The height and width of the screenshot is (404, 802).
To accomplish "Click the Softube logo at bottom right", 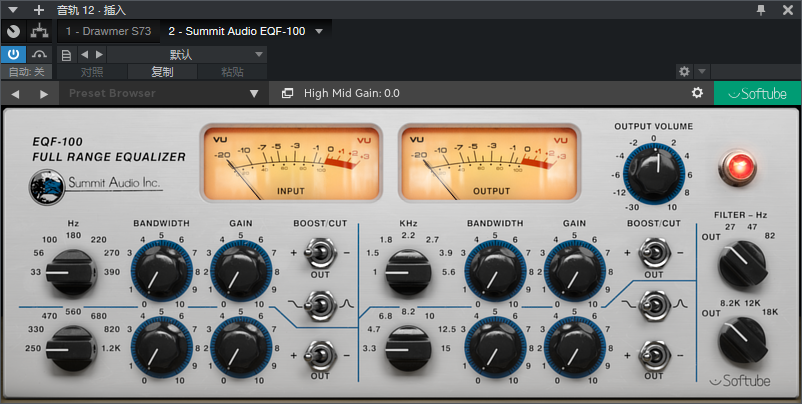I will [x=740, y=380].
